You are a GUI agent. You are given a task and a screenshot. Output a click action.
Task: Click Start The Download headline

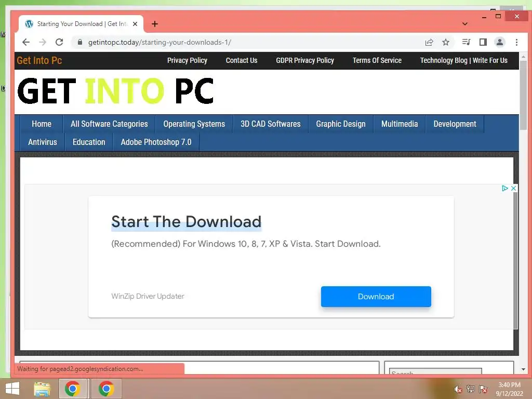click(187, 221)
